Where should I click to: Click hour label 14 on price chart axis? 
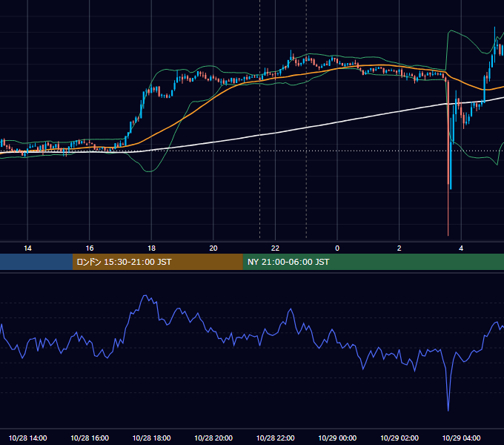click(x=27, y=248)
